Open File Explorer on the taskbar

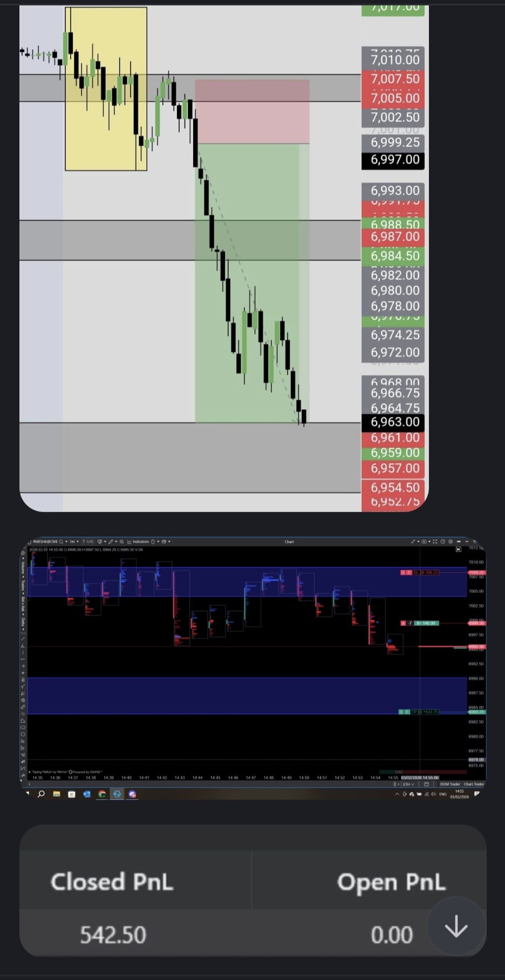coord(56,794)
